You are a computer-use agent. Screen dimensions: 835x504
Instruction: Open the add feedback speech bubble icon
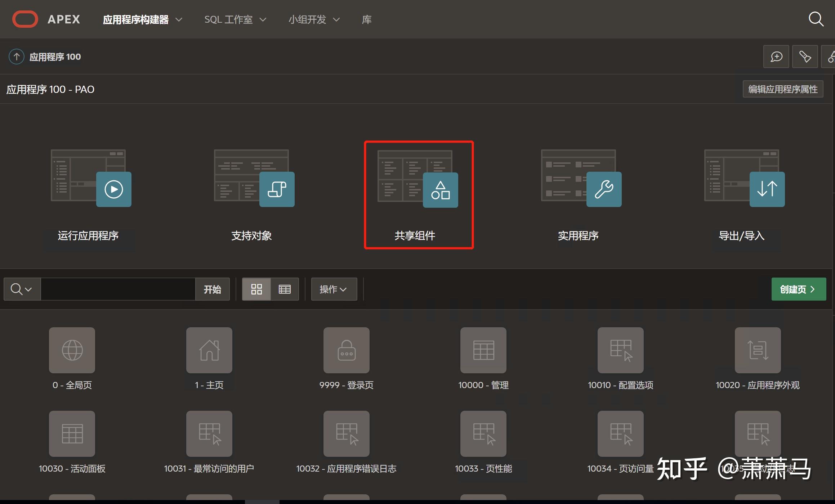click(776, 56)
